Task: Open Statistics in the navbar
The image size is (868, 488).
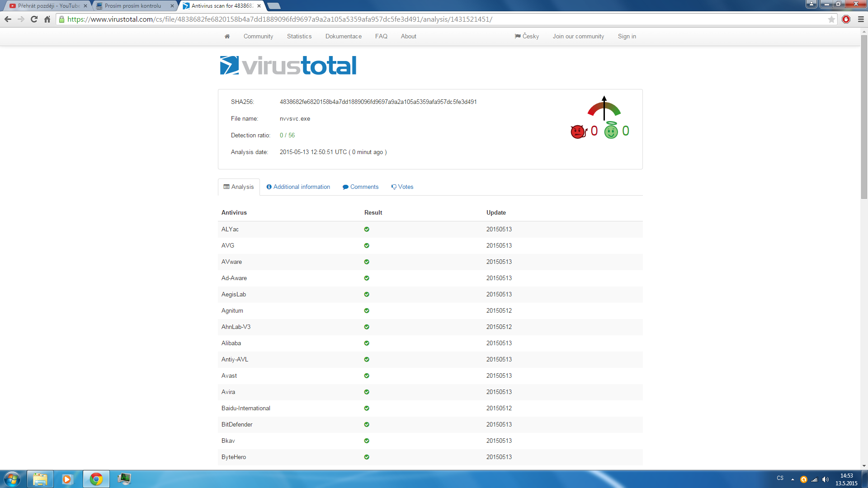Action: click(x=299, y=37)
